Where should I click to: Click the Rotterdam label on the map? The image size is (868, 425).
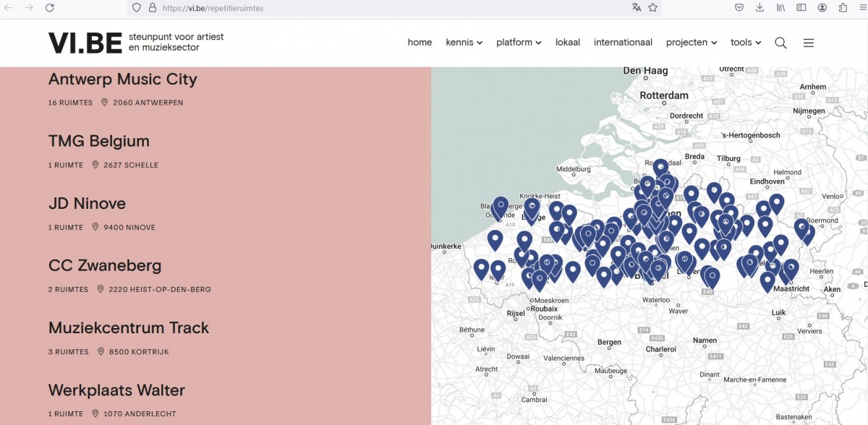663,95
